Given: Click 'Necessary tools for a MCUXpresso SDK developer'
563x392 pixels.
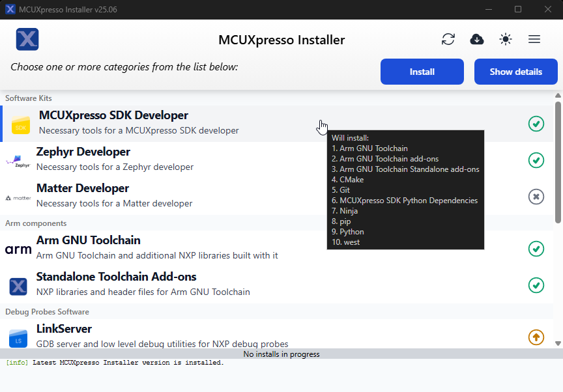Looking at the screenshot, I should point(139,130).
